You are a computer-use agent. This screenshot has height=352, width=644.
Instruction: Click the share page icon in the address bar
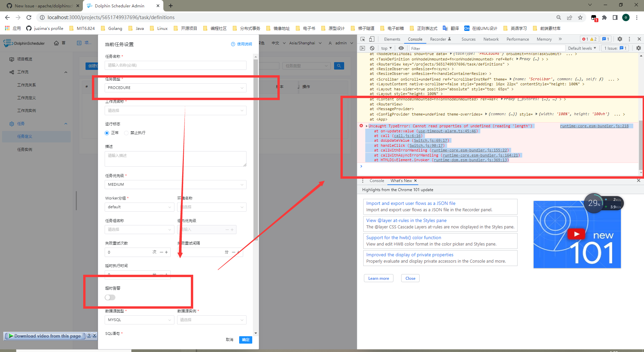pyautogui.click(x=570, y=17)
